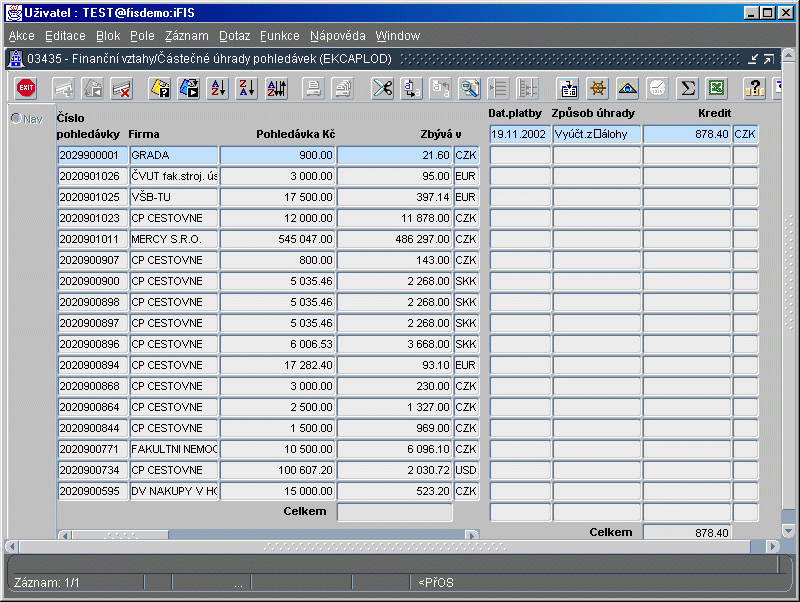Click the Dat.platby field 19.11.2002
The image size is (800, 602).
pos(519,134)
